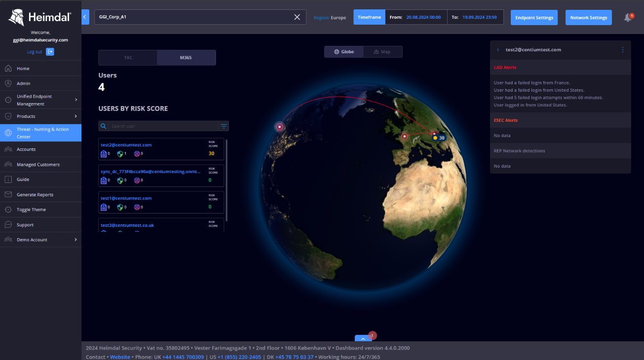Expand the Demo Account submenu arrow
The height and width of the screenshot is (360, 644).
point(76,240)
